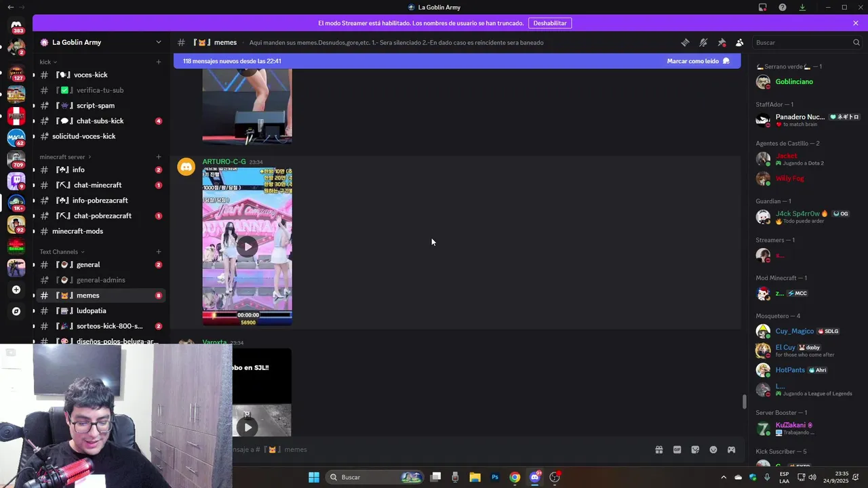Open chat-subs-kick channel
Viewport: 868px width, 488px height.
100,121
